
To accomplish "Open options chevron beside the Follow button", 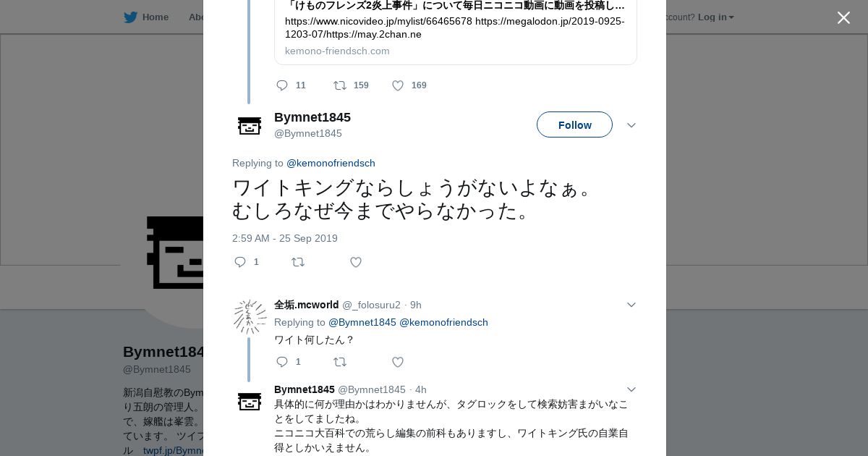I will 631,125.
